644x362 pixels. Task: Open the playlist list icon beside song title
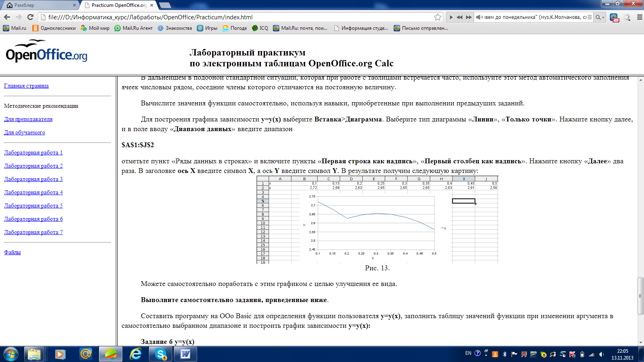click(590, 17)
